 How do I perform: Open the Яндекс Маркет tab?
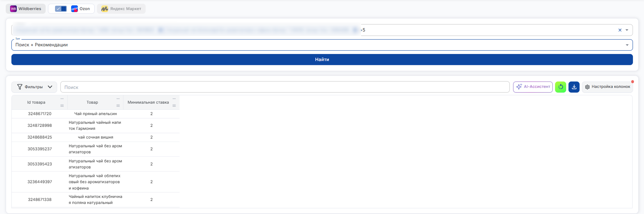tap(121, 9)
